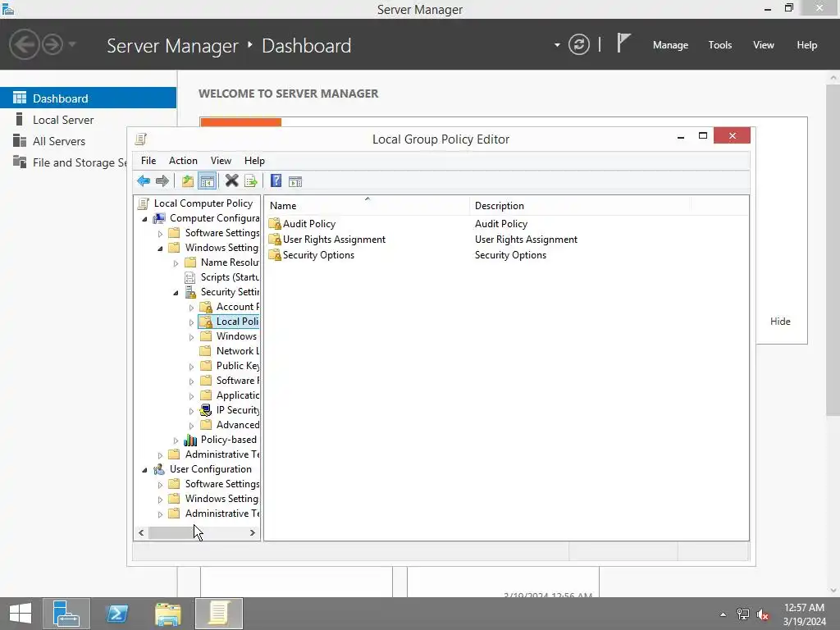
Task: Click the Up One Level folder icon
Action: pos(188,181)
